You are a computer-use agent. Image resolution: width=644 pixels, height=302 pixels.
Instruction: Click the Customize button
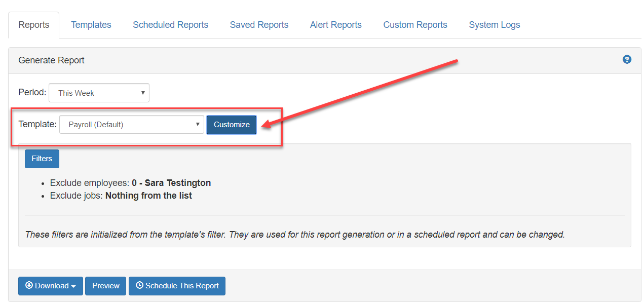(231, 124)
